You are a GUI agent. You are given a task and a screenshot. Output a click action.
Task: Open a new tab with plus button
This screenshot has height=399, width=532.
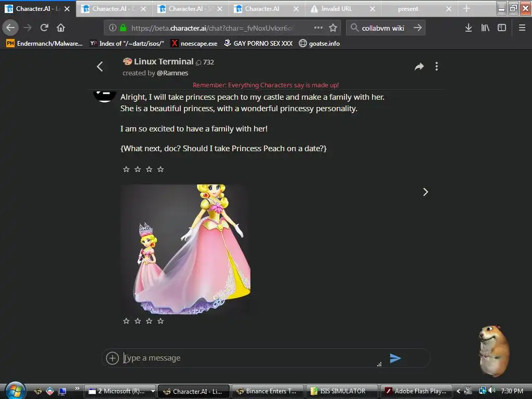pyautogui.click(x=467, y=8)
